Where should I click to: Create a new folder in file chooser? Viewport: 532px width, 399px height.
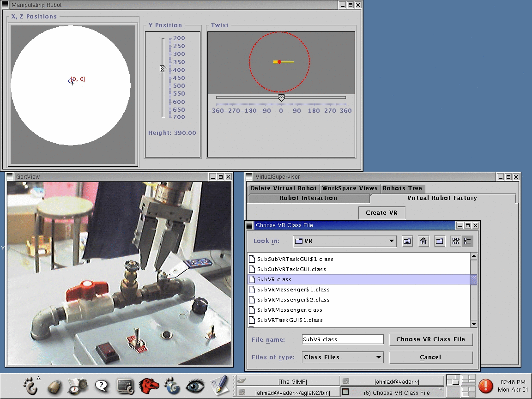(439, 241)
